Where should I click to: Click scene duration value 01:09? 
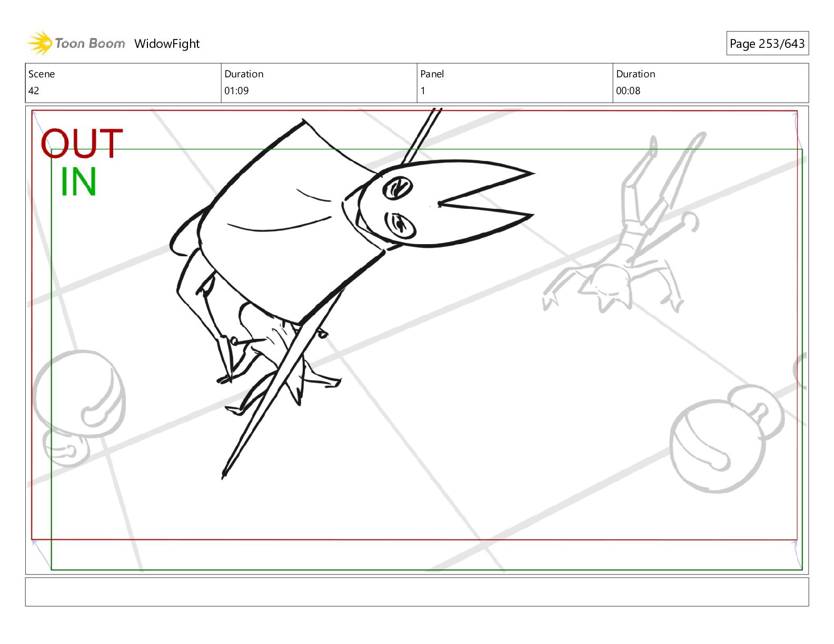pyautogui.click(x=236, y=90)
